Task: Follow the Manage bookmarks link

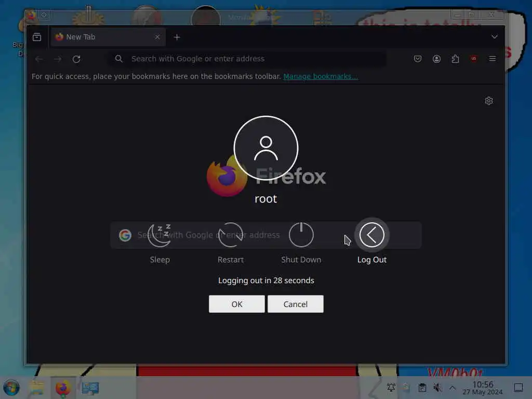Action: click(321, 76)
